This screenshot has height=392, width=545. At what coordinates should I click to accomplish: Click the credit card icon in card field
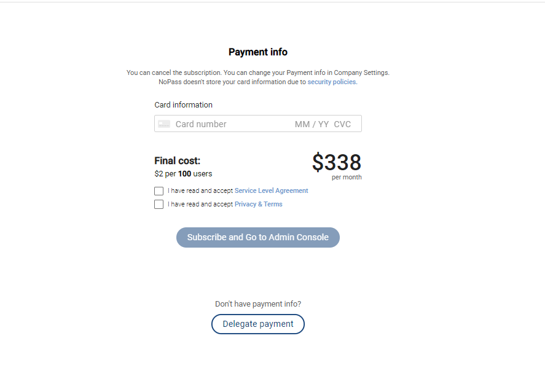pyautogui.click(x=164, y=124)
